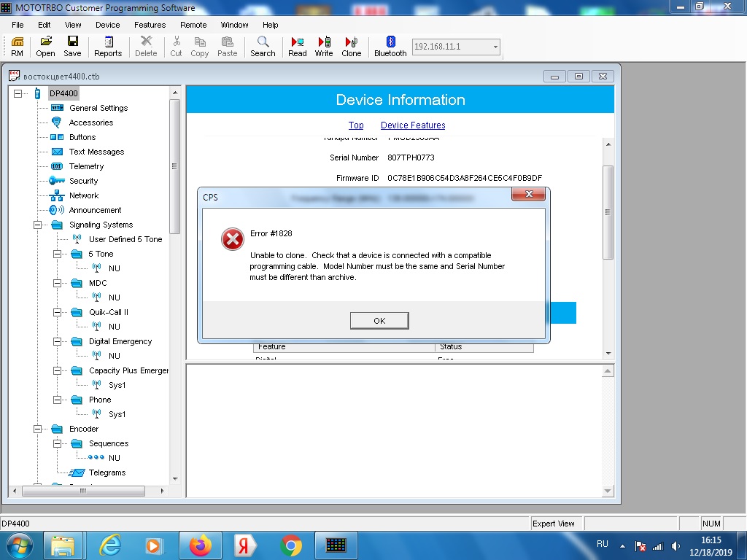The image size is (747, 560).
Task: Click OK in error dialog
Action: [x=379, y=321]
